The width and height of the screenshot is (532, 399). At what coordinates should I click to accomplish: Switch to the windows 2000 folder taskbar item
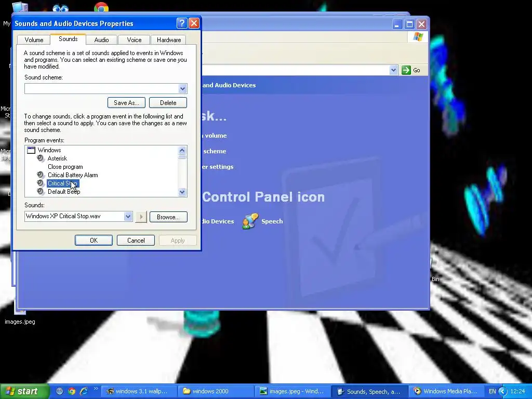(x=216, y=391)
